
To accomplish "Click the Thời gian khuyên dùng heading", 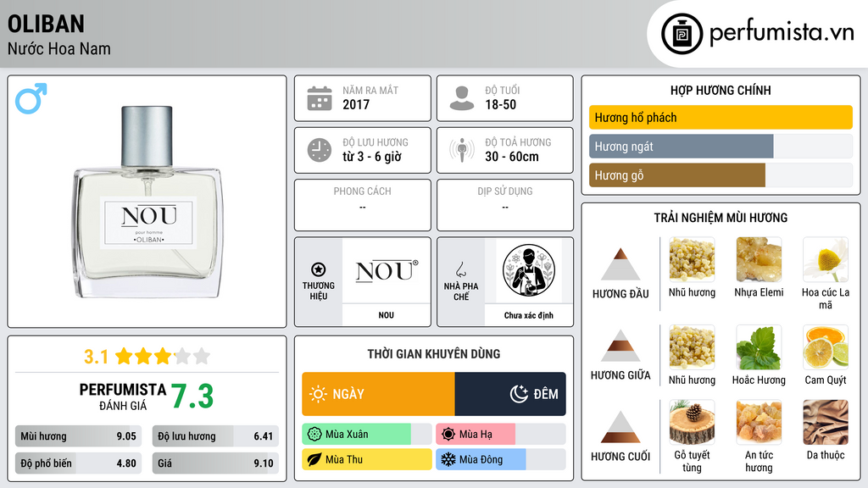I will pos(434,353).
